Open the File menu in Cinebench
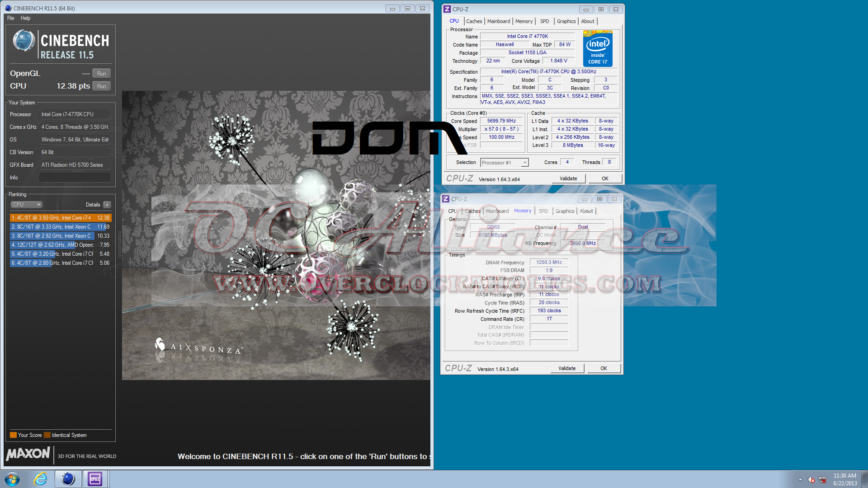 [x=11, y=18]
